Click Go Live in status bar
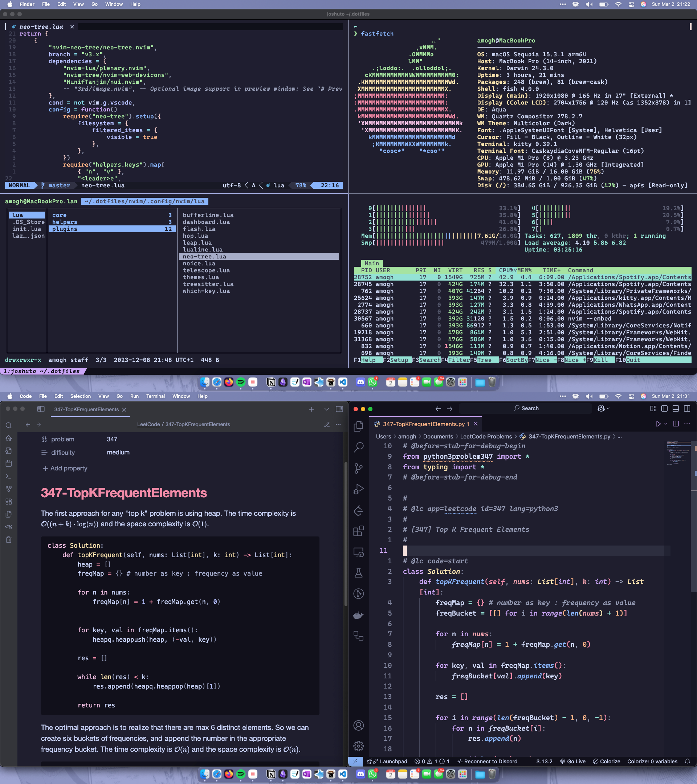 (x=573, y=761)
